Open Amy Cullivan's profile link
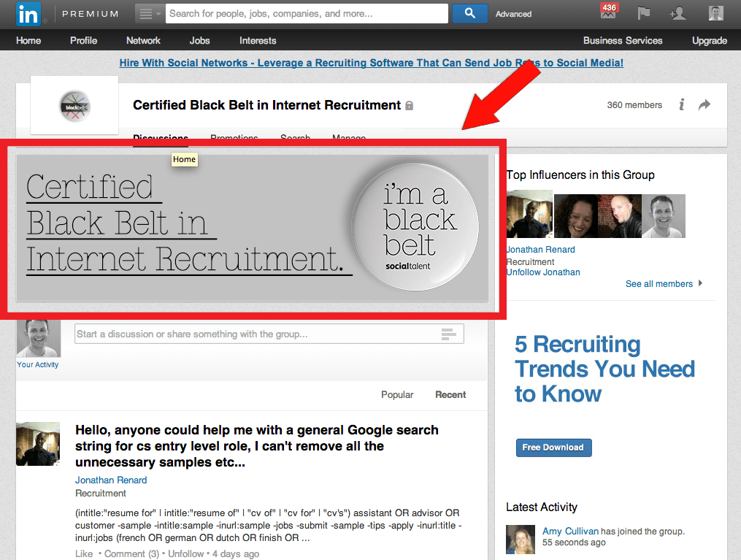This screenshot has height=560, width=741. 570,532
